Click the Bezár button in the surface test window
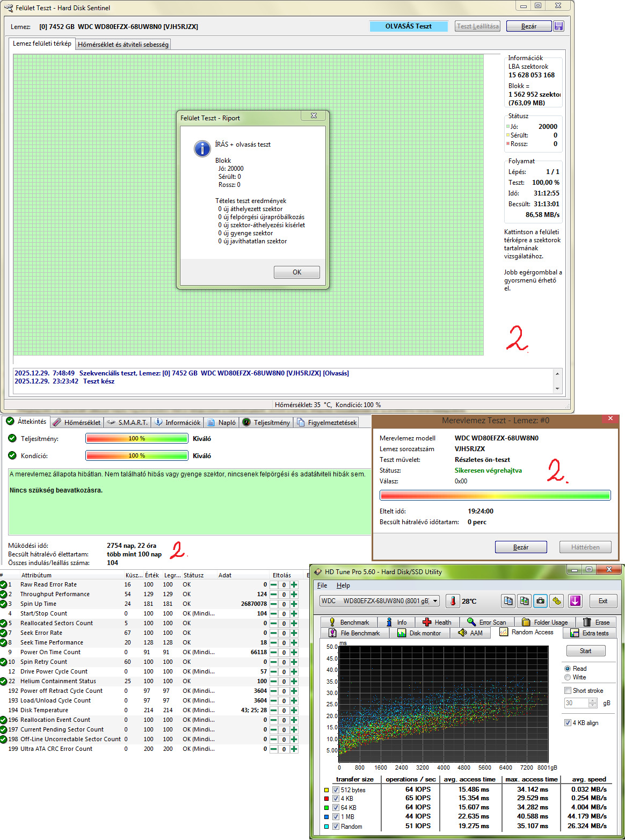 click(528, 26)
